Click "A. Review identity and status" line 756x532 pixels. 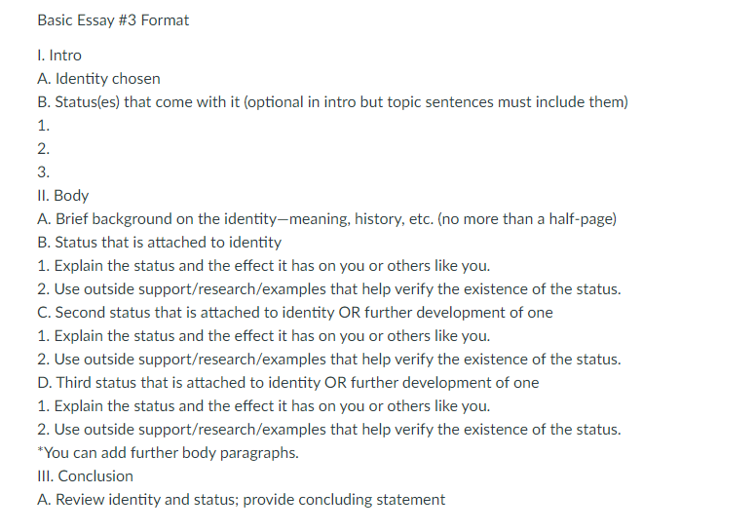tap(241, 500)
